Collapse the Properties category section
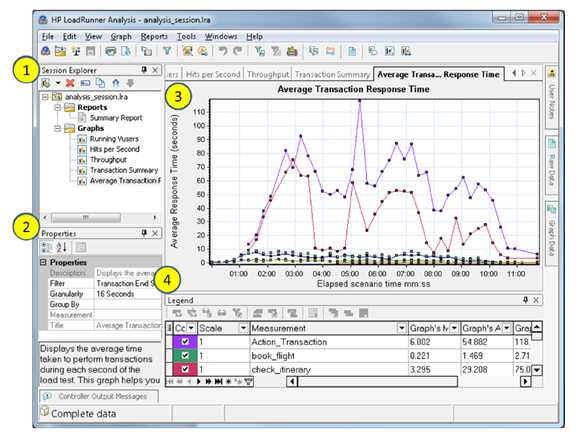This screenshot has height=434, width=576. click(43, 262)
